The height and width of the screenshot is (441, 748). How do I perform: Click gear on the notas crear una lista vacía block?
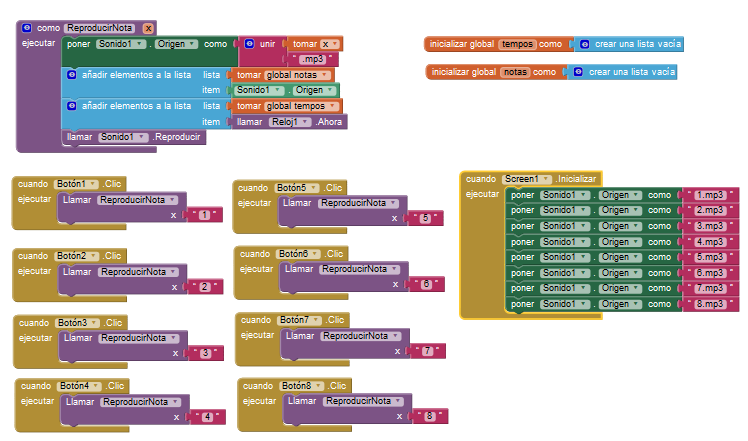(577, 72)
